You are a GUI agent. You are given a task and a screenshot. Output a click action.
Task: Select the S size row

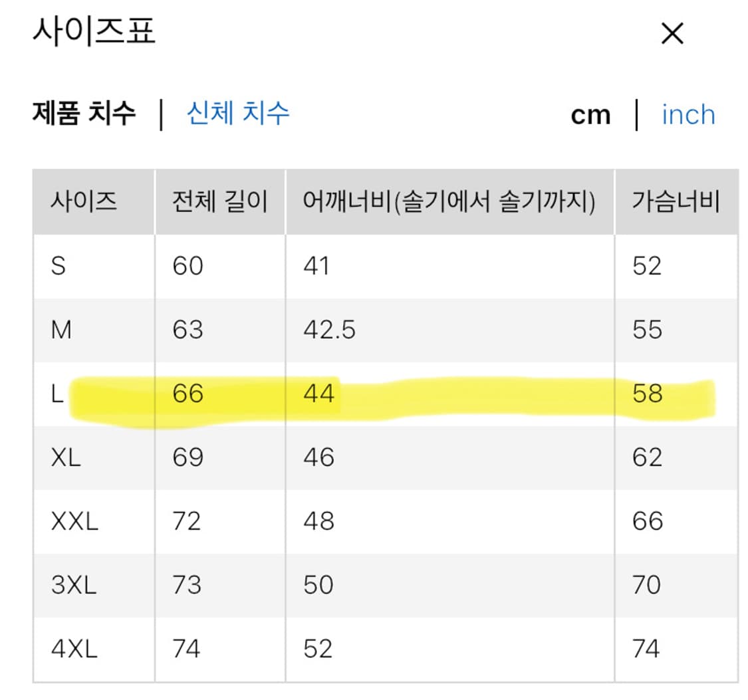(59, 265)
